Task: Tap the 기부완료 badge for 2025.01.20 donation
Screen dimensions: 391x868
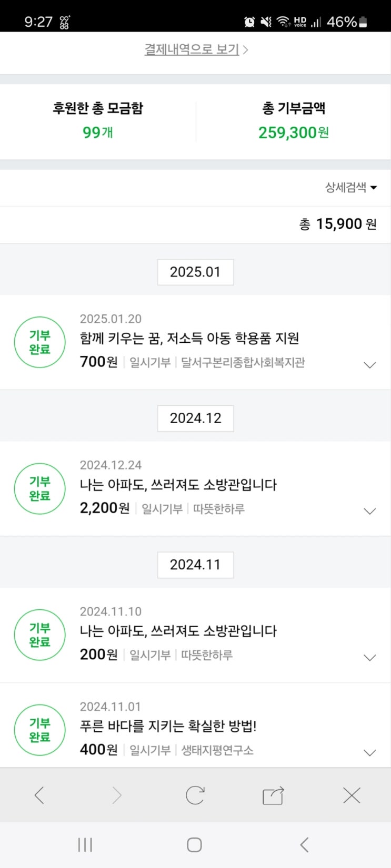Action: click(40, 342)
